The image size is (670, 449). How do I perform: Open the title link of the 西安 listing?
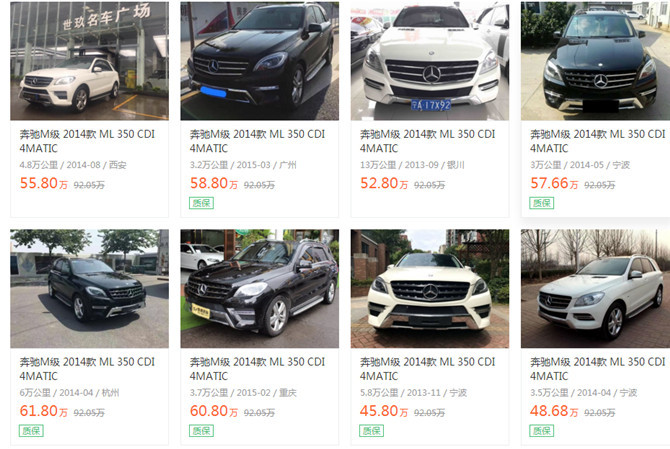click(87, 141)
